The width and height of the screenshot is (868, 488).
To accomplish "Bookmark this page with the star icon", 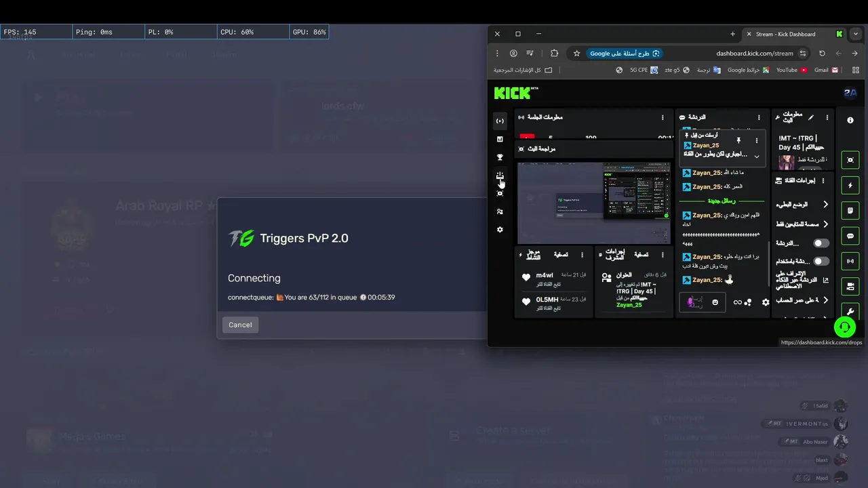I will click(x=576, y=54).
